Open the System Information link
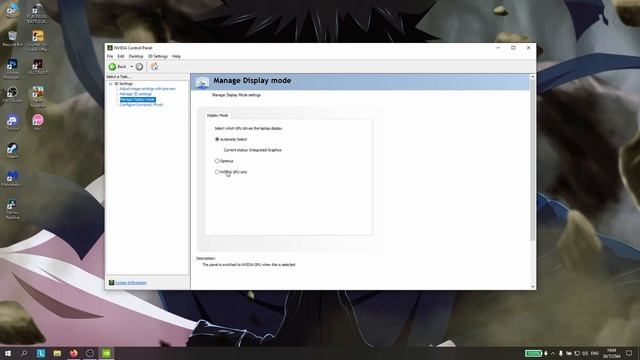 point(131,282)
